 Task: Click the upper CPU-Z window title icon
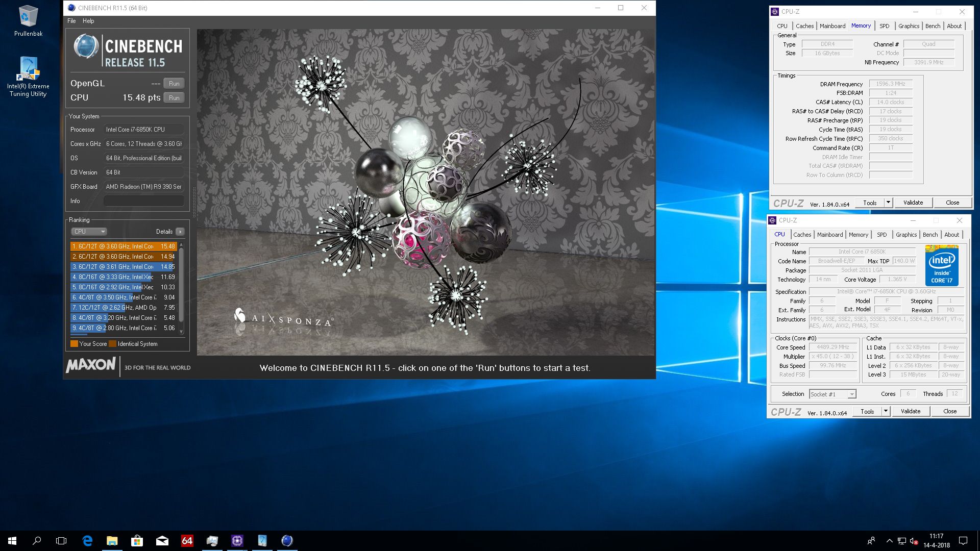pos(775,12)
